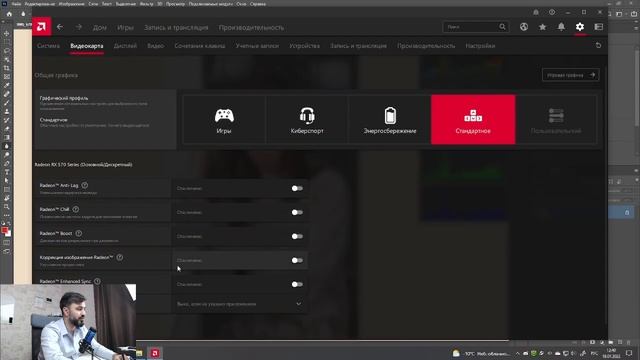Click the webcam overlay thumbnail
Screen dimensions: 640x360
click(68, 322)
